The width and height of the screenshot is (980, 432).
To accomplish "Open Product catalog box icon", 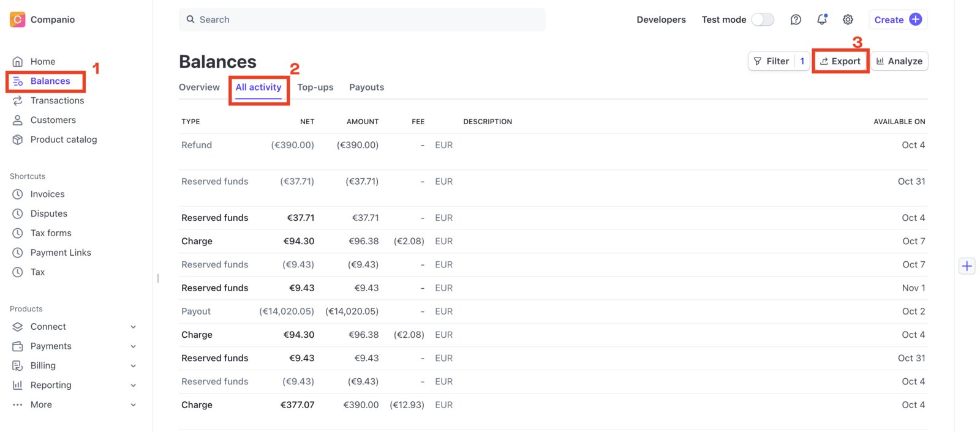I will [x=18, y=140].
